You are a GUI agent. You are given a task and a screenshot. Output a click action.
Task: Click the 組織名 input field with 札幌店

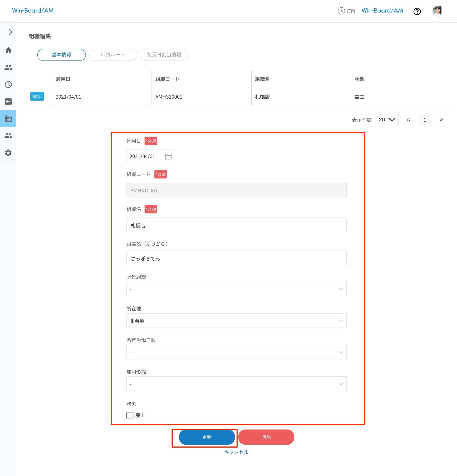(x=236, y=225)
